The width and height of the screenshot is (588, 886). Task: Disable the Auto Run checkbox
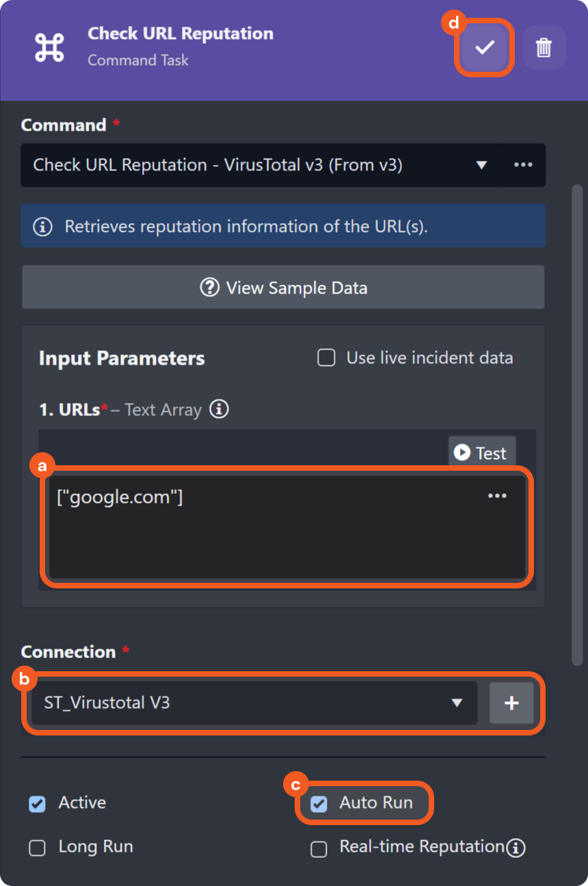click(x=319, y=804)
